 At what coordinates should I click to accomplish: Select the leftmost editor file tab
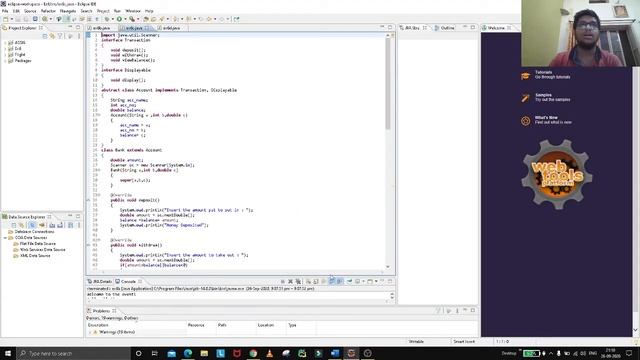click(x=99, y=28)
